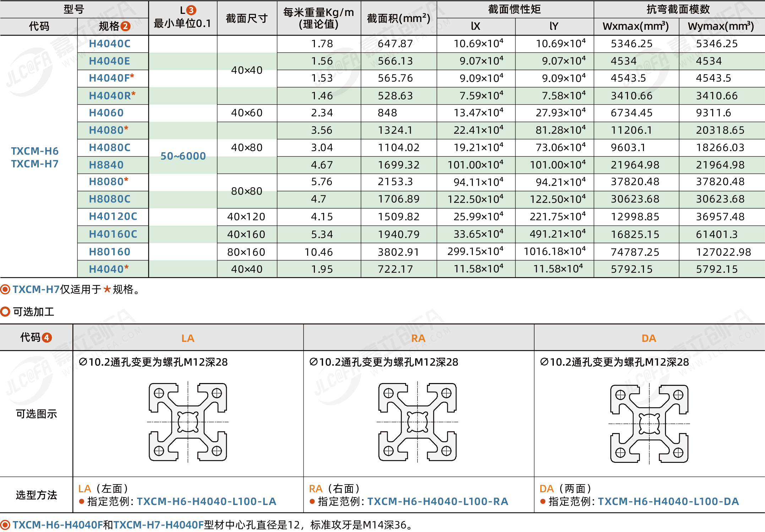Click the 40×120 section size cell
The image size is (765, 532).
click(x=246, y=217)
